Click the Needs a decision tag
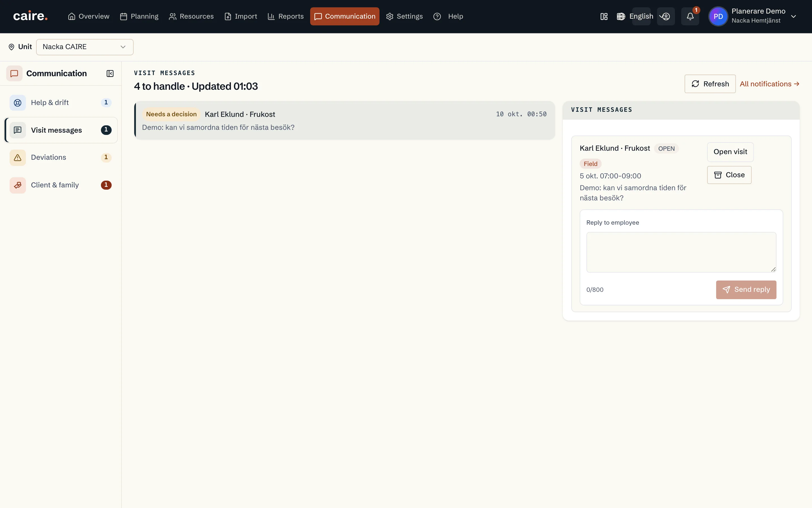 pyautogui.click(x=171, y=114)
